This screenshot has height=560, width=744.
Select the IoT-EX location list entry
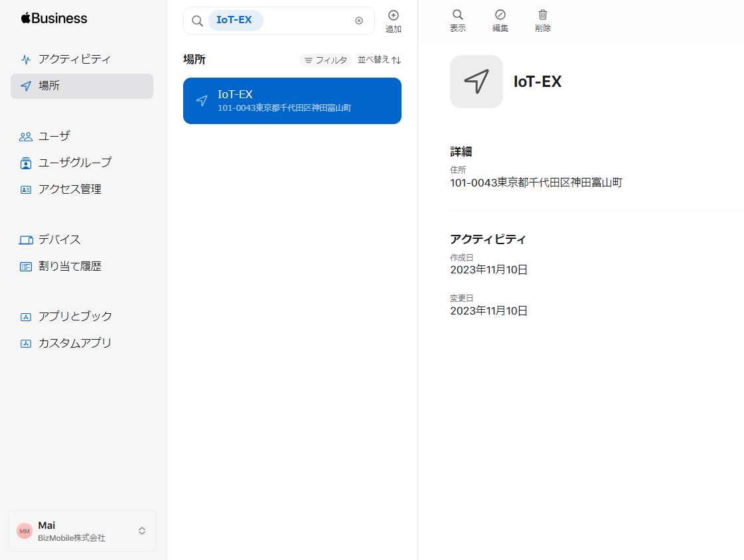(292, 101)
